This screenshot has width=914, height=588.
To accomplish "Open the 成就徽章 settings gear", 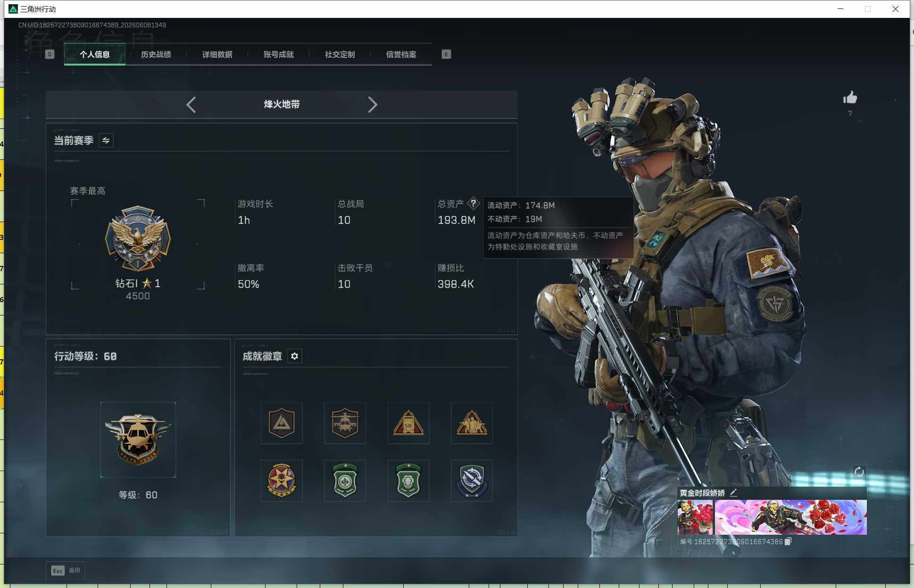I will click(x=295, y=356).
